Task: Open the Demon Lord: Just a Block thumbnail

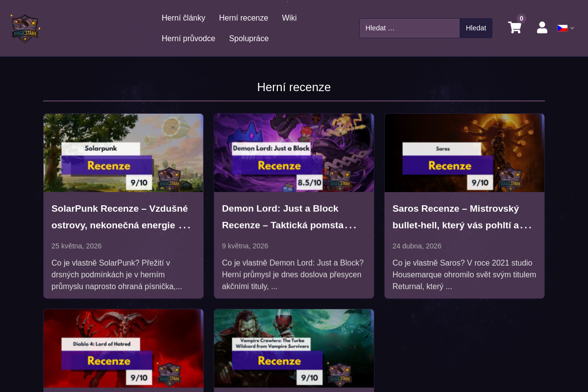Action: pos(294,153)
